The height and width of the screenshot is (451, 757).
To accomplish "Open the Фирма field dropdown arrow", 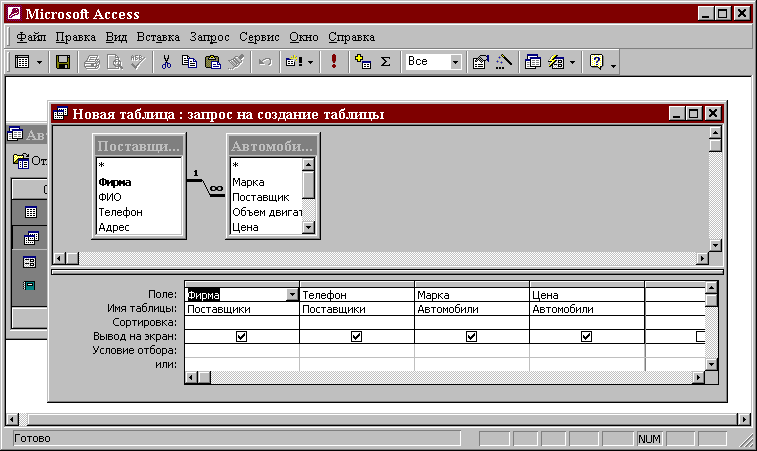I will 292,295.
